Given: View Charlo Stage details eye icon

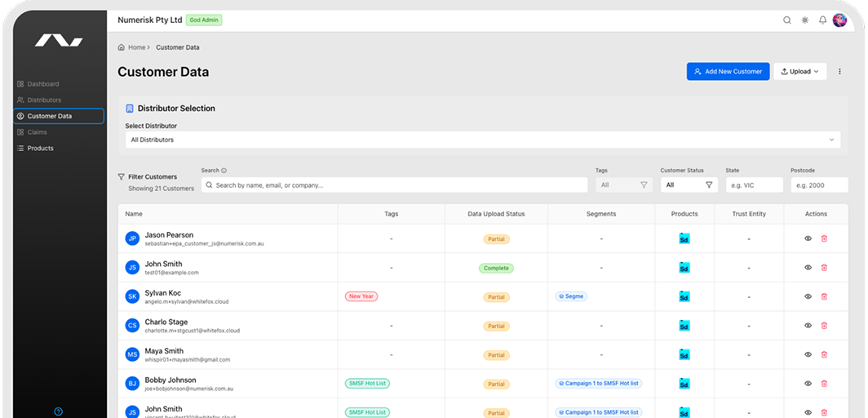Looking at the screenshot, I should point(808,326).
